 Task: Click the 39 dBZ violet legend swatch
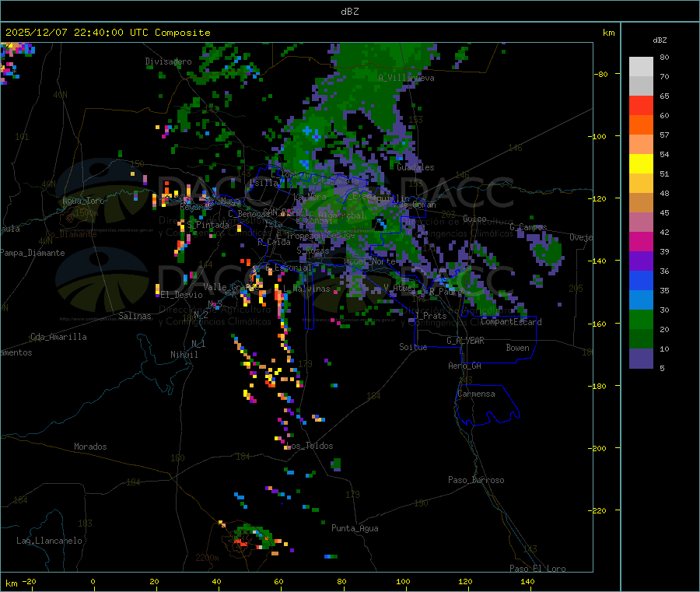641,261
